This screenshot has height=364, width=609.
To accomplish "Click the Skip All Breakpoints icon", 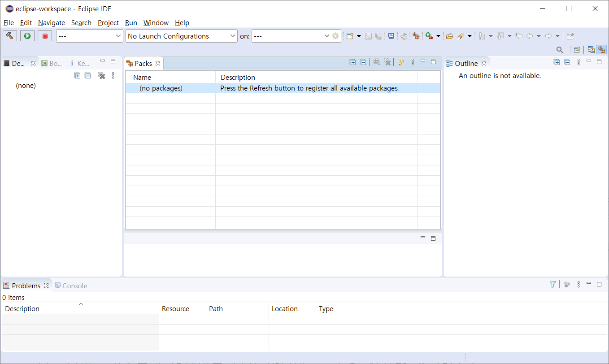I will click(x=404, y=36).
